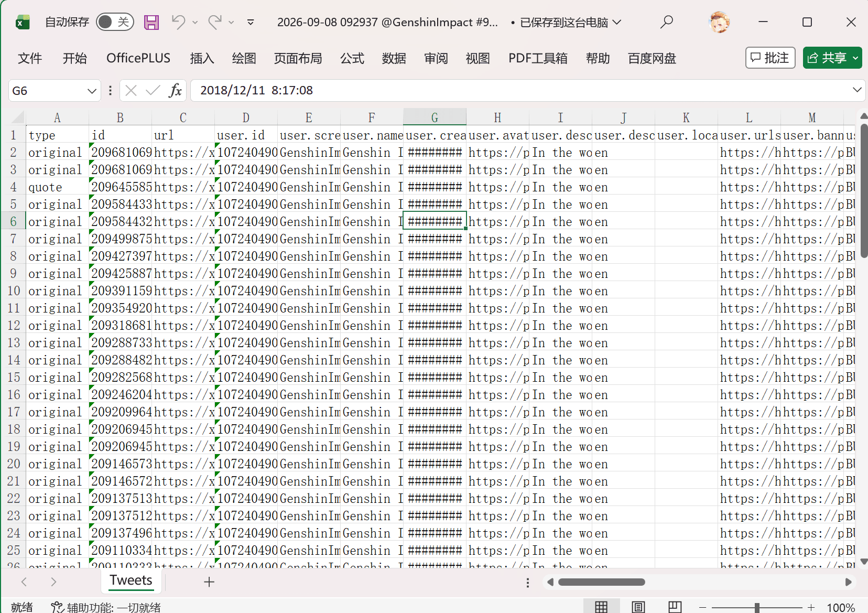Select the Tweets sheet tab
The height and width of the screenshot is (613, 868).
point(131,580)
